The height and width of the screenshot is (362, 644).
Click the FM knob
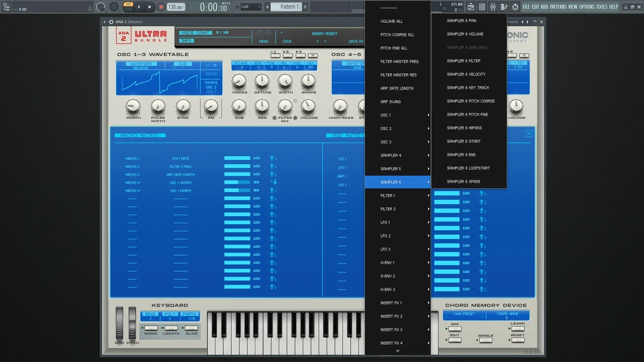coord(211,106)
